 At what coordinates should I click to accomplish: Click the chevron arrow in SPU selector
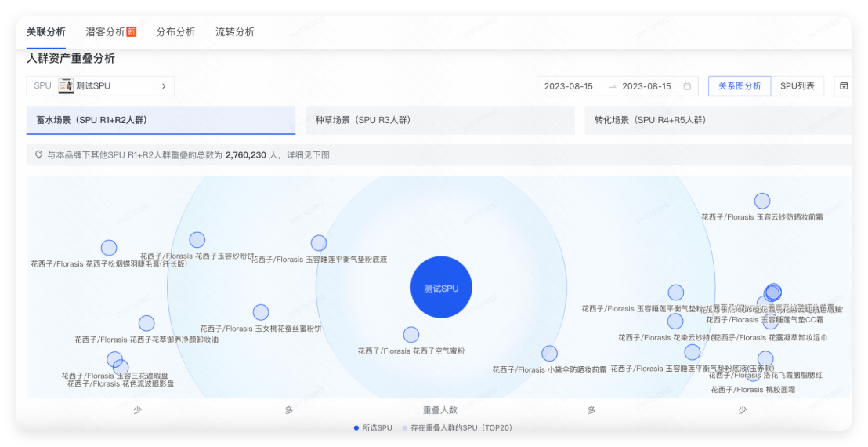[164, 85]
